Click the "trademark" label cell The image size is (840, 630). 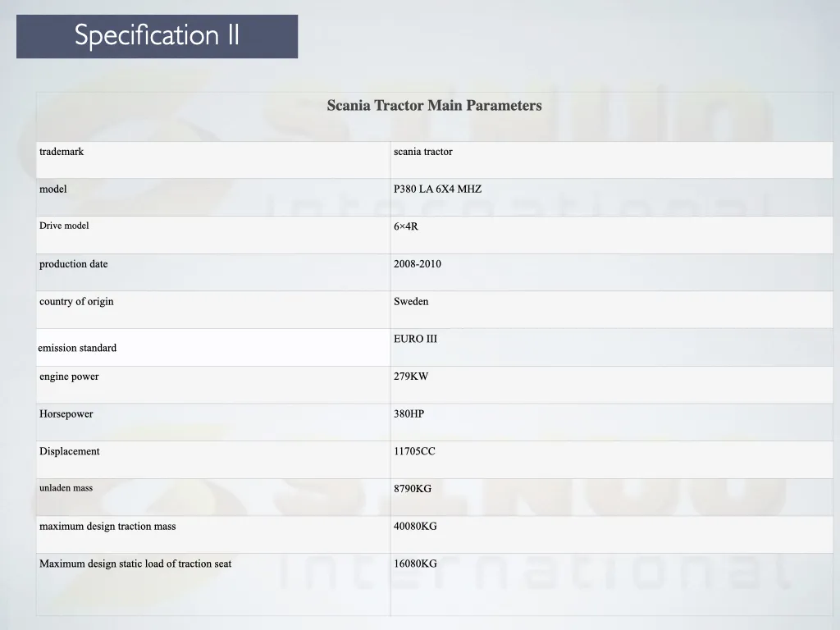62,152
